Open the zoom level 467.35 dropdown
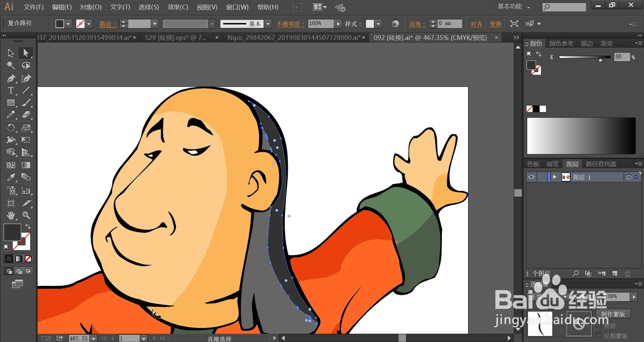Image resolution: width=644 pixels, height=342 pixels. click(93, 338)
